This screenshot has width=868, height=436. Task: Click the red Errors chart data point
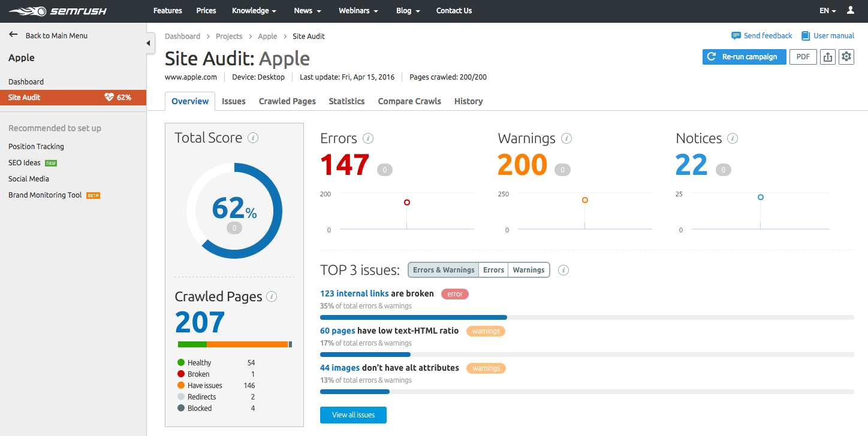(407, 202)
